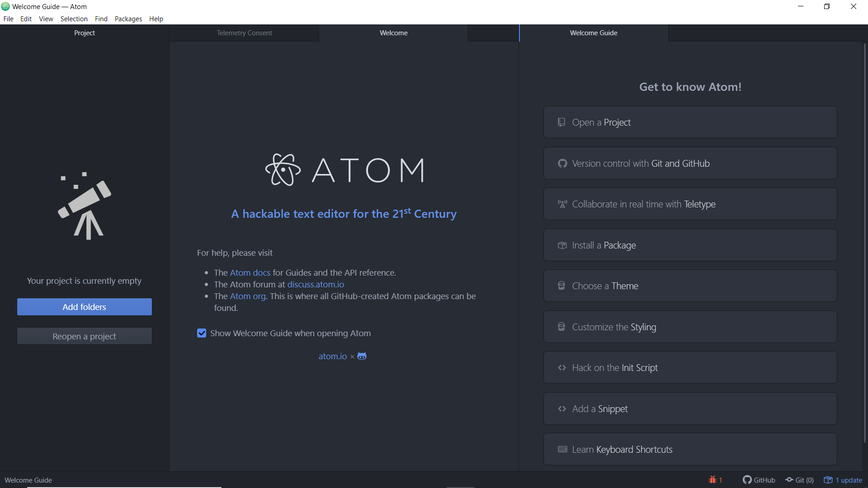Click the 1 update package indicator
This screenshot has height=488, width=868.
(x=843, y=480)
